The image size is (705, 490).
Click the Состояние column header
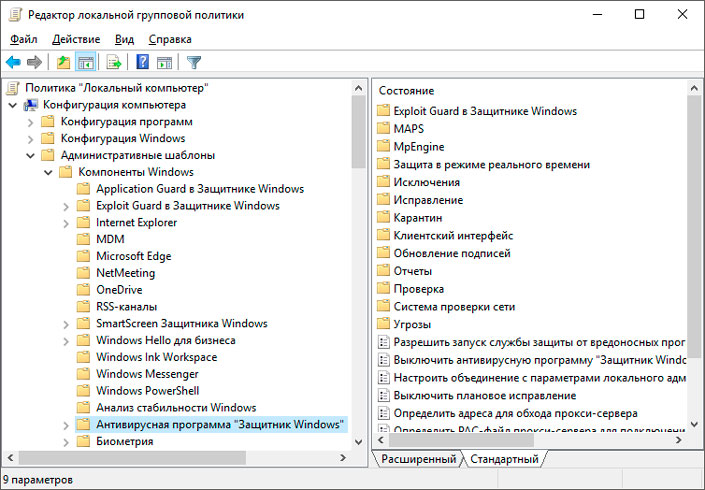pyautogui.click(x=406, y=91)
